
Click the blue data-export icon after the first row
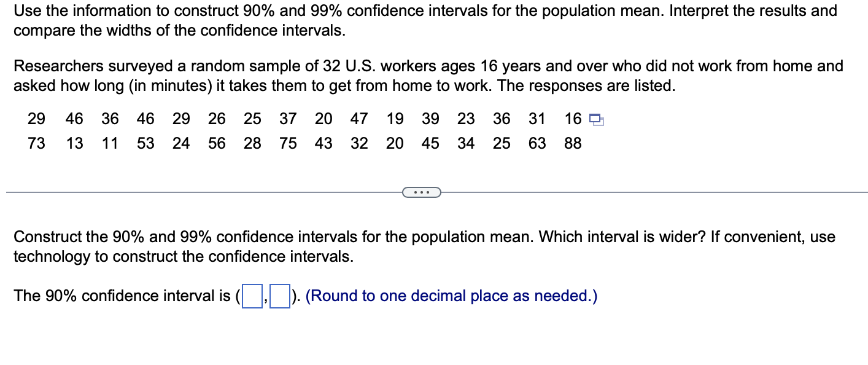(x=595, y=119)
